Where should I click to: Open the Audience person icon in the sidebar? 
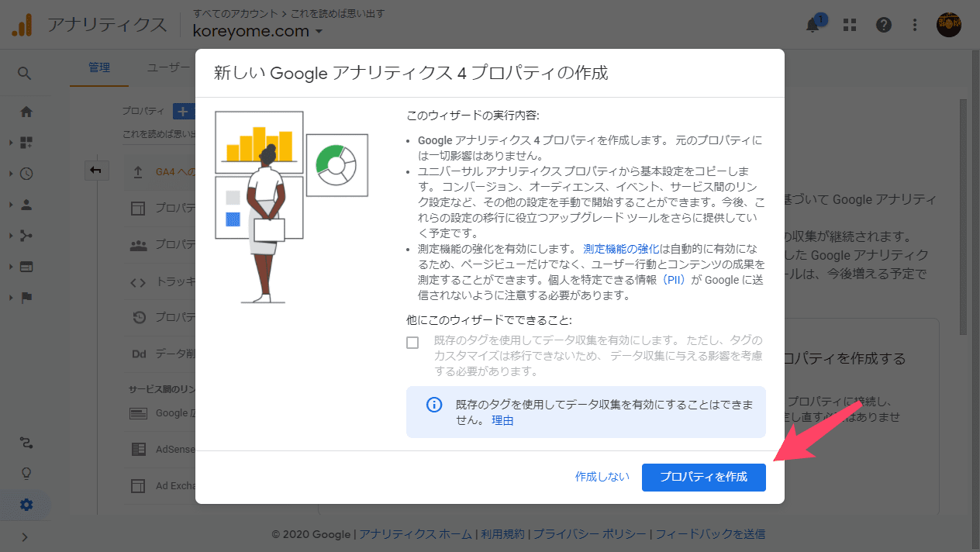pyautogui.click(x=26, y=205)
